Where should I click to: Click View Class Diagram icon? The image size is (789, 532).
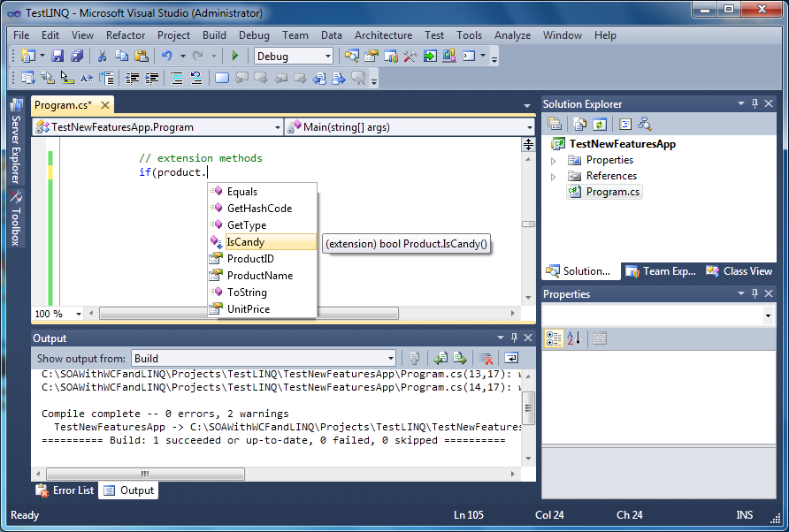[645, 125]
